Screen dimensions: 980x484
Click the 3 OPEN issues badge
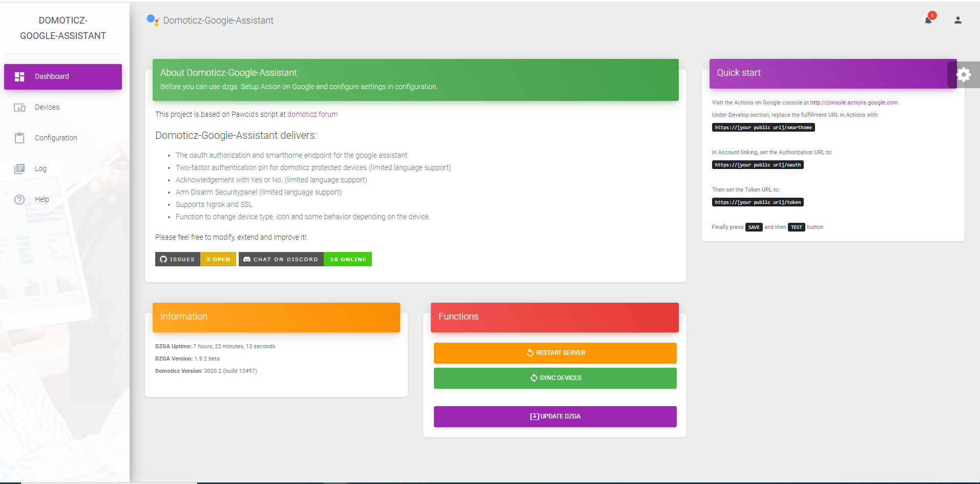coord(218,259)
